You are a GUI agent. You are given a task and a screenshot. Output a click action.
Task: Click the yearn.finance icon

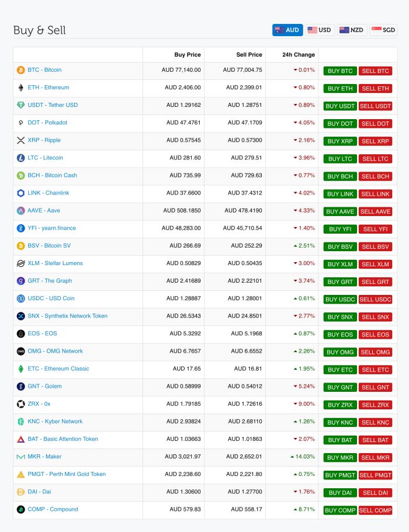(20, 228)
